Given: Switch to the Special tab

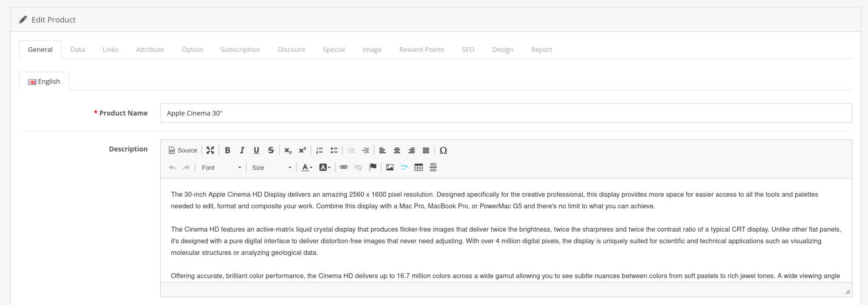Looking at the screenshot, I should [x=334, y=49].
